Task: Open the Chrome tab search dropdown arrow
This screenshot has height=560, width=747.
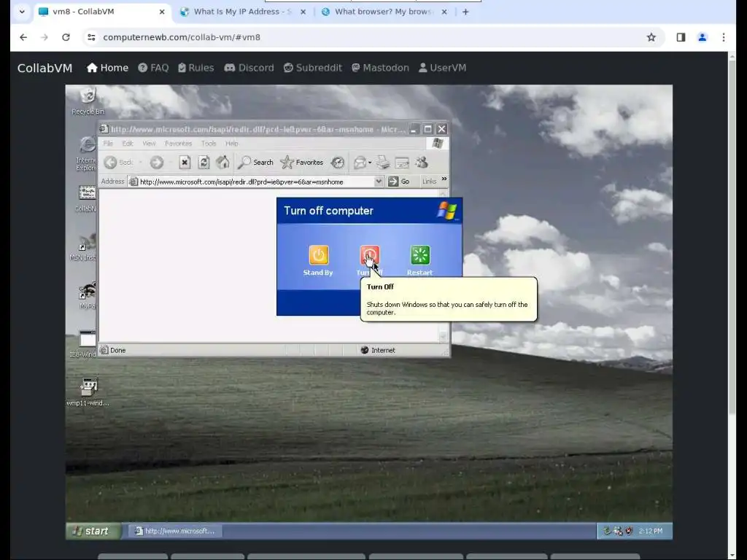Action: (22, 12)
